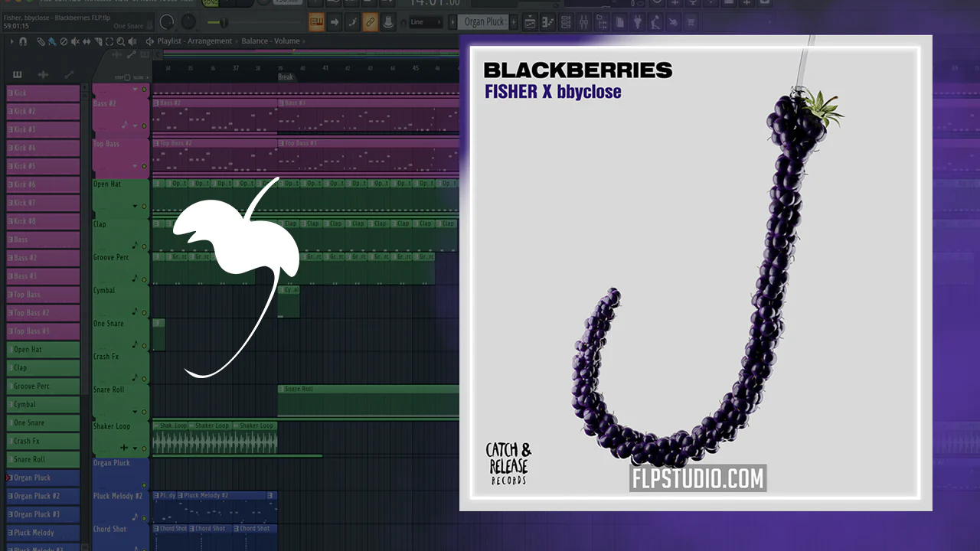
Task: Open the Organ Pluck pattern selector
Action: 485,22
